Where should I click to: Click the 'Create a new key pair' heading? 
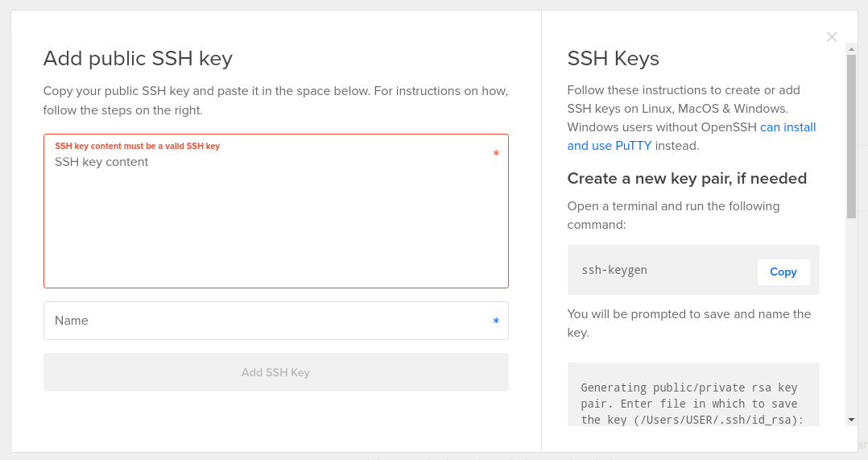tap(687, 178)
